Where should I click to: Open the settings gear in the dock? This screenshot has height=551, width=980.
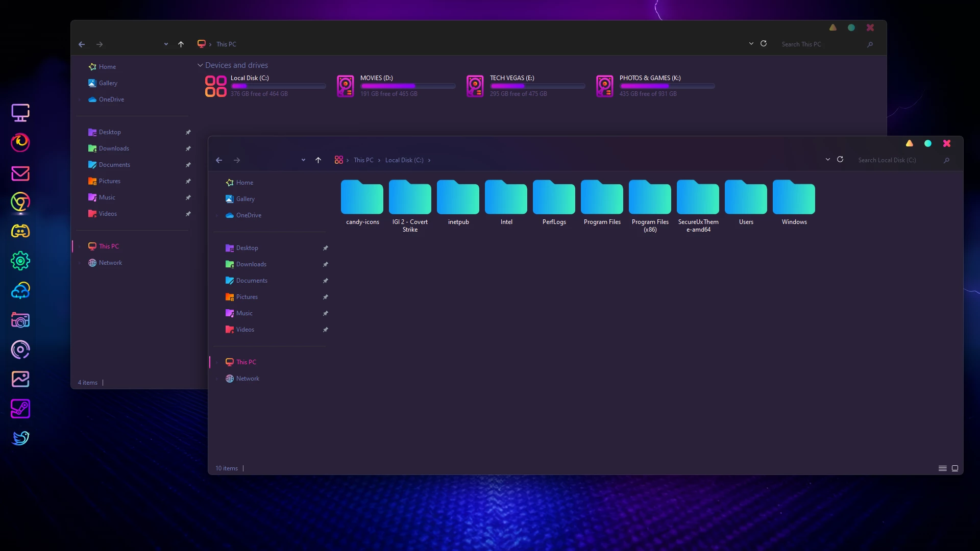[x=20, y=261]
